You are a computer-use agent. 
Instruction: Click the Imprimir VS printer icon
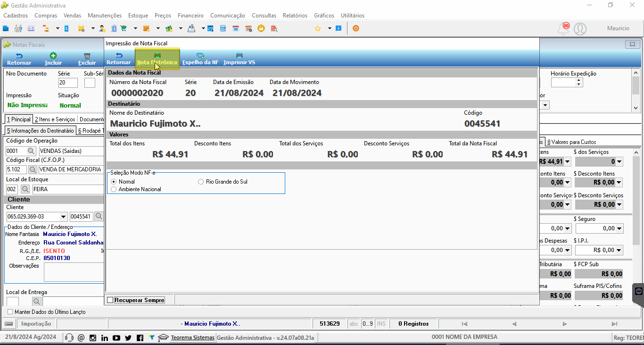pos(239,55)
